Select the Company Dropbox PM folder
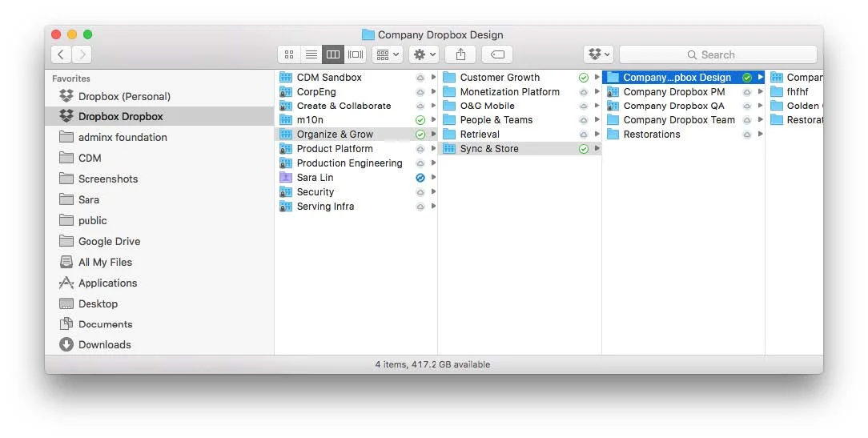868x438 pixels. pos(684,92)
